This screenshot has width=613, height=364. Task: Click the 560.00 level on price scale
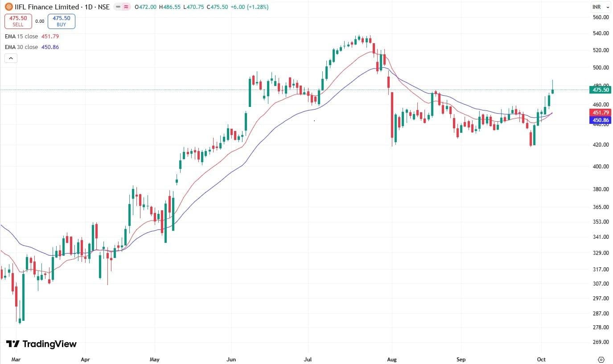click(x=601, y=17)
